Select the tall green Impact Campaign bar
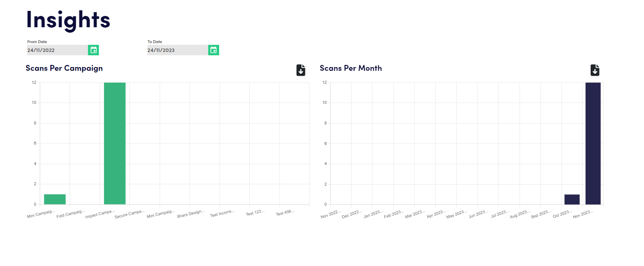Screen dimensions: 644x266 (115, 143)
